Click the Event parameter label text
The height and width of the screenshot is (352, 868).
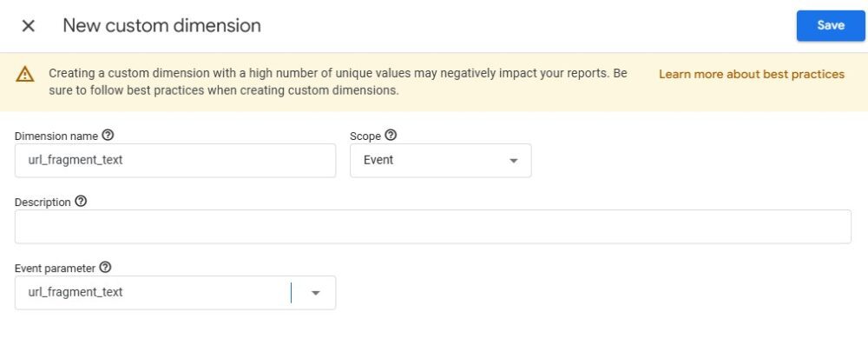tap(55, 268)
